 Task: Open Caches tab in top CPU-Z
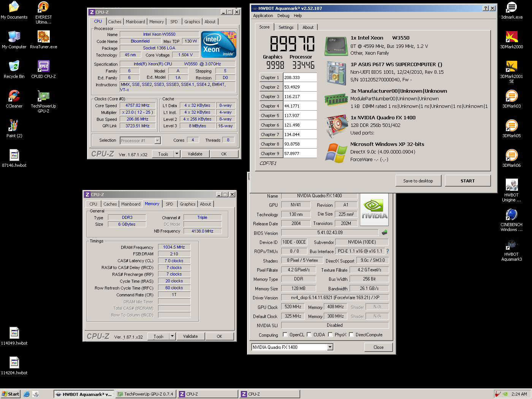click(115, 22)
